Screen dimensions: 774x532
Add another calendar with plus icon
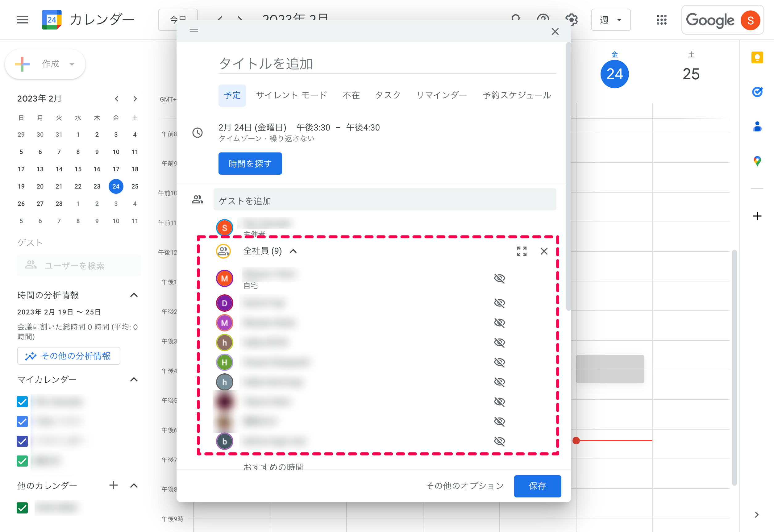tap(113, 485)
